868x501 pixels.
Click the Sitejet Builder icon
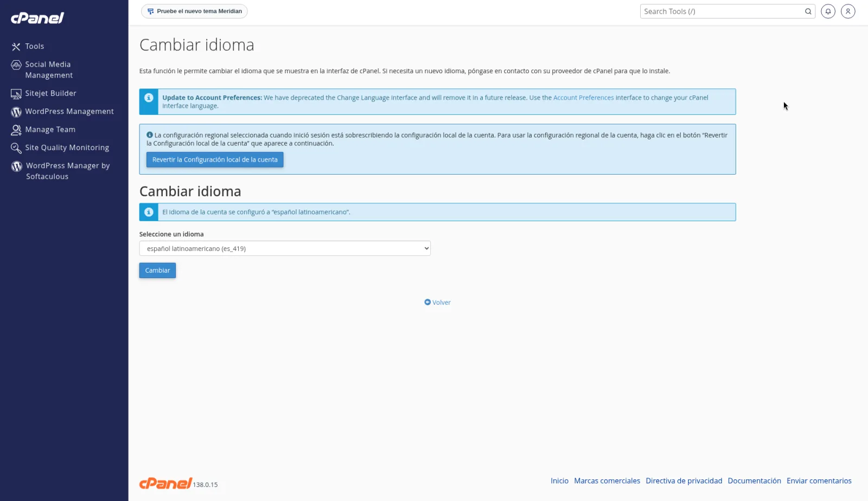(x=16, y=94)
